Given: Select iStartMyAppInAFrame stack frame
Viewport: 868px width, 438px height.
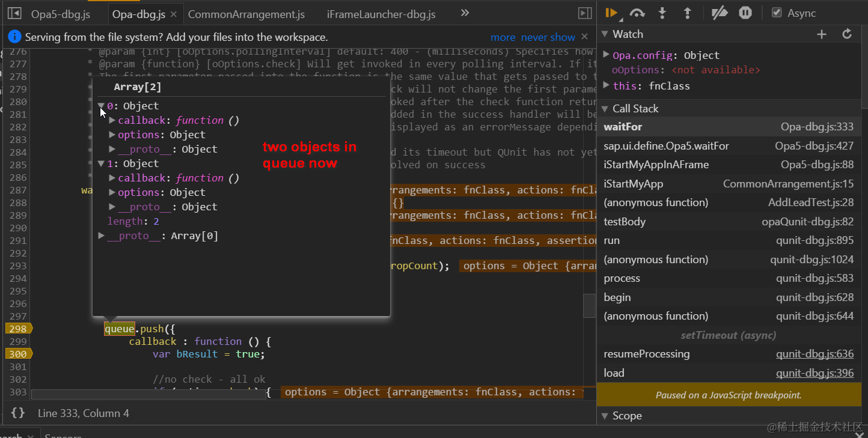Looking at the screenshot, I should [729, 165].
